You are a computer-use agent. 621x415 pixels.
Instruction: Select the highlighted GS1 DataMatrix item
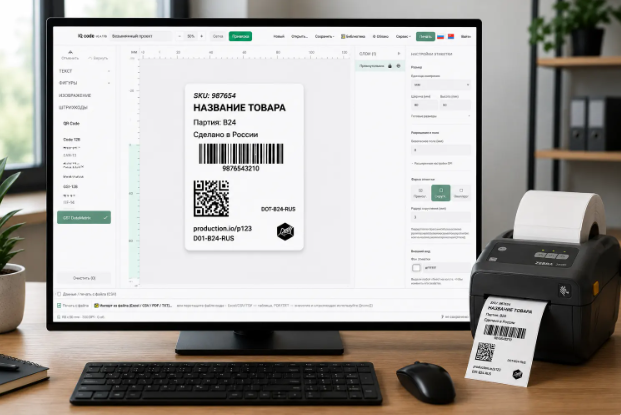(84, 217)
